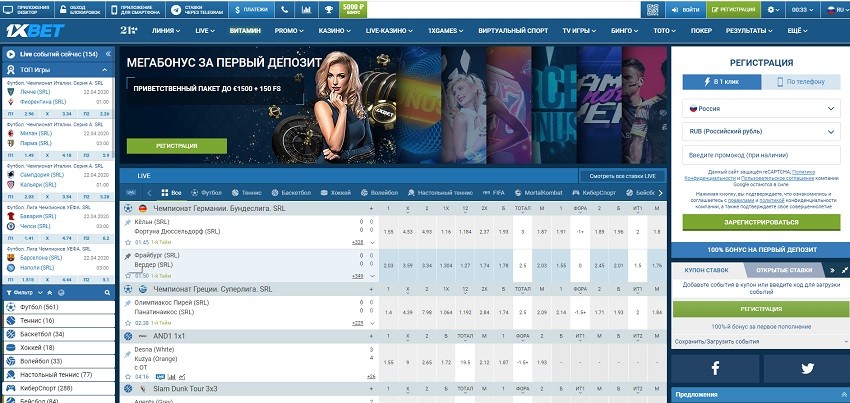Image resolution: width=850 pixels, height=403 pixels.
Task: Click the 5000 ₽ бонус button
Action: click(353, 10)
